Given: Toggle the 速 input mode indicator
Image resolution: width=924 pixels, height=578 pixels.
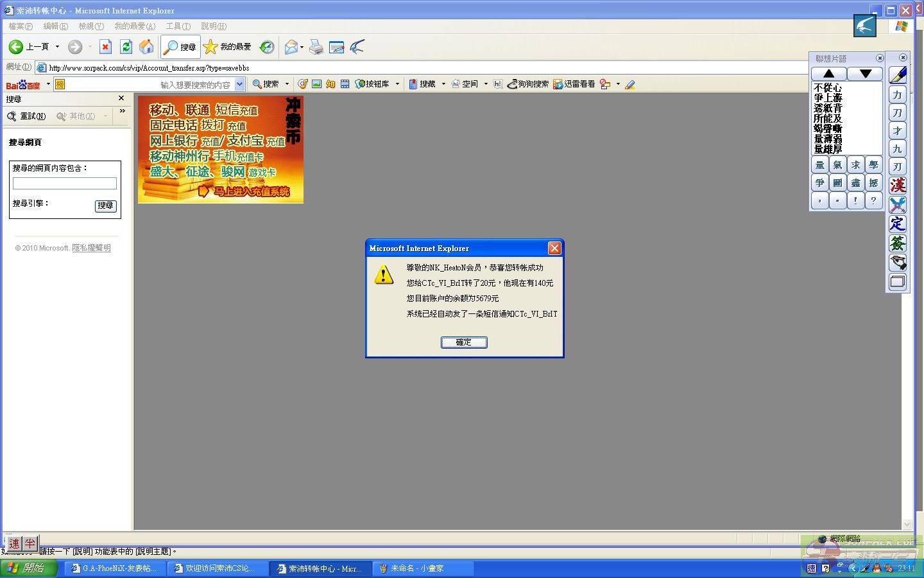Looking at the screenshot, I should (14, 543).
